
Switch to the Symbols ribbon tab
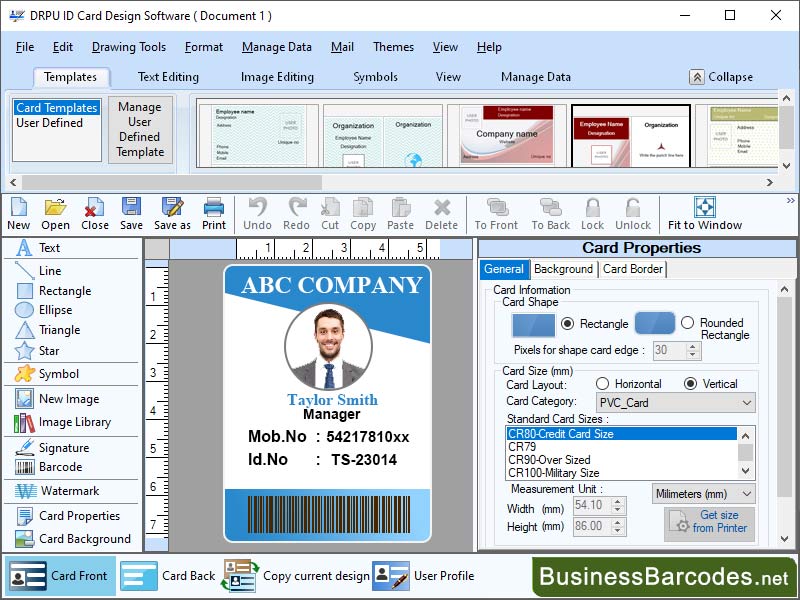[x=375, y=77]
